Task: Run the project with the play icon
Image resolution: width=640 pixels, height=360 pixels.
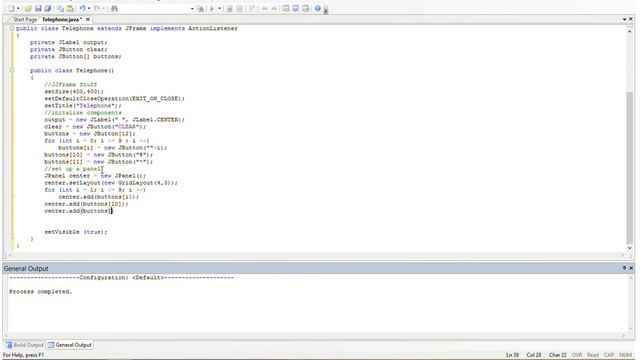Action: (212, 9)
